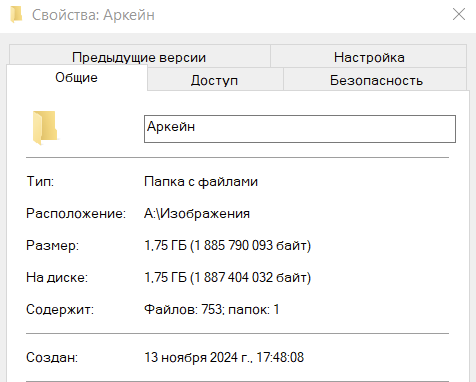Click the folder name field containing Аркейн

(x=300, y=129)
